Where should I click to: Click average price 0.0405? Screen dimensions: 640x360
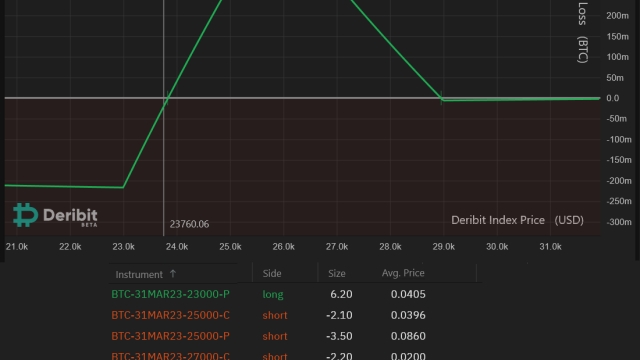[x=408, y=294]
